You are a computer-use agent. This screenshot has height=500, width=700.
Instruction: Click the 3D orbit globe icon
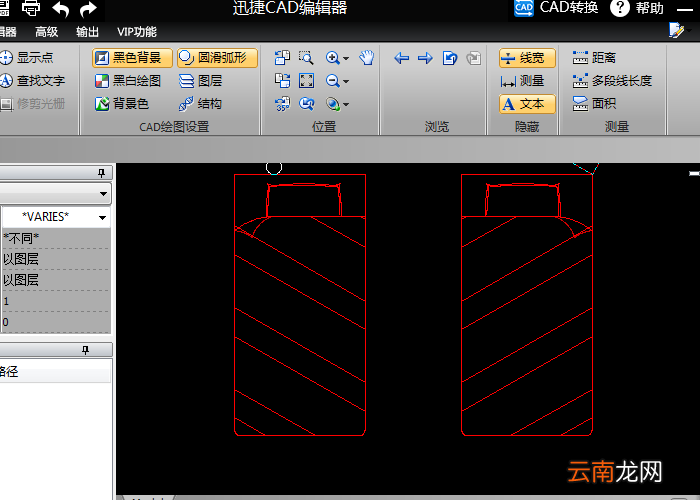pyautogui.click(x=333, y=104)
